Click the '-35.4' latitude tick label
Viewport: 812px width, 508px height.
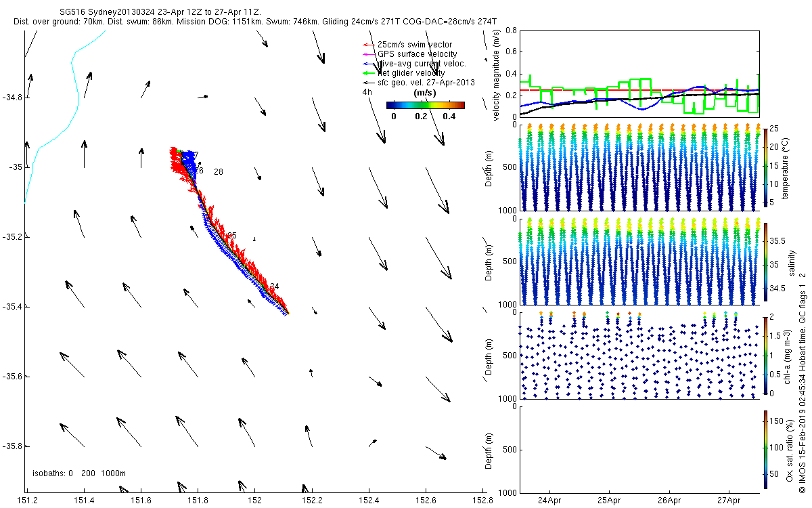(x=12, y=307)
